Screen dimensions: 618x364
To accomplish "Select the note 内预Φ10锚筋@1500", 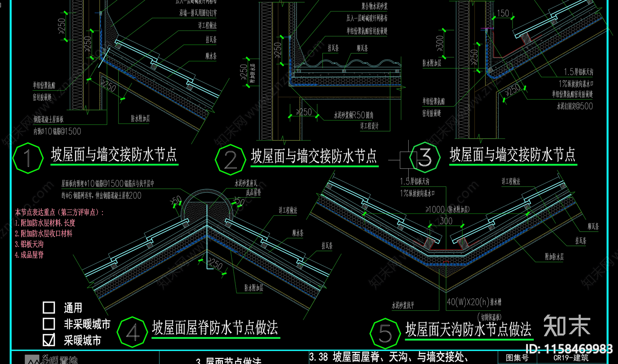I will click(x=57, y=131).
